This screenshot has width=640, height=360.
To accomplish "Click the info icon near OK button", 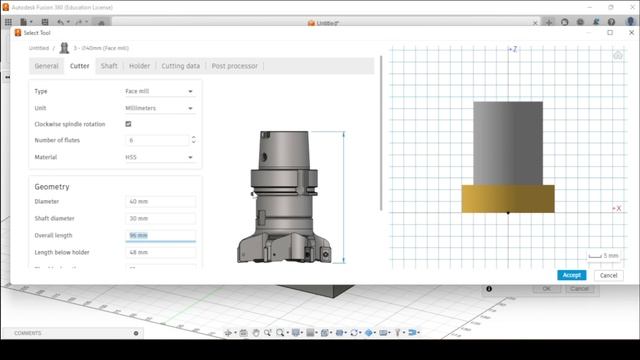I will coord(489,289).
